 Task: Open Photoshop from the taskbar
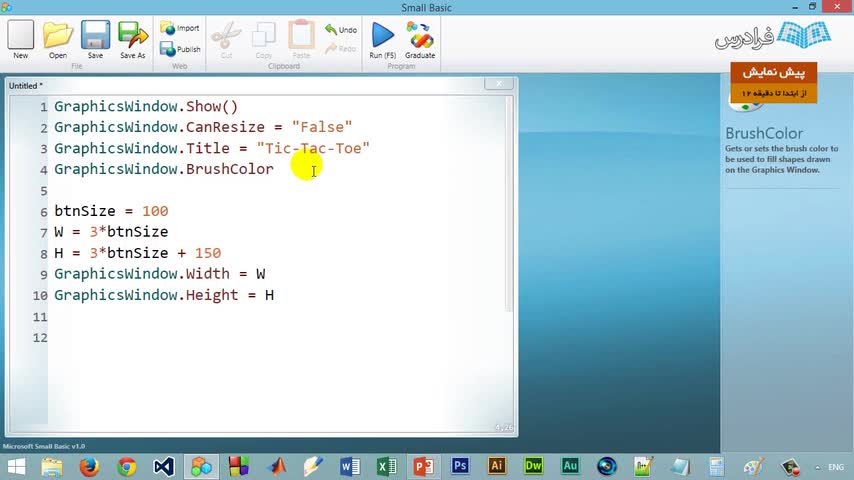click(x=460, y=466)
